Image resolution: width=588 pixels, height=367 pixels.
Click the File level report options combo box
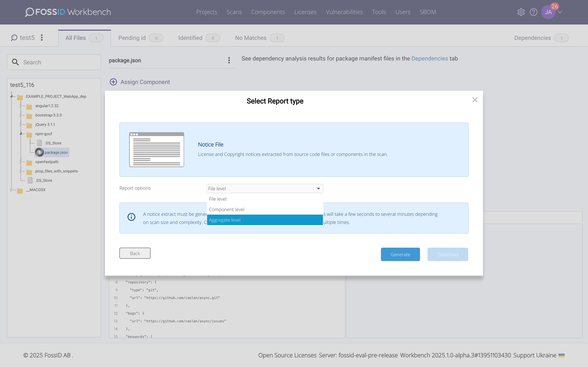265,189
